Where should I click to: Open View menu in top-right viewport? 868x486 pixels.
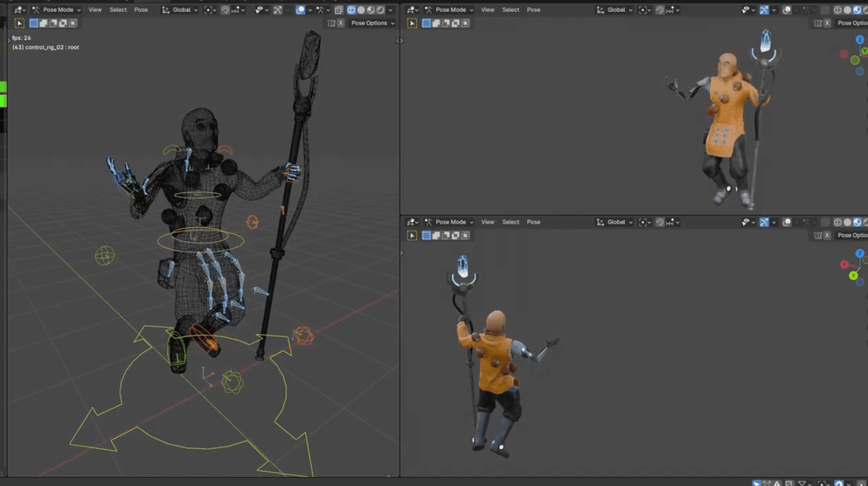click(x=488, y=10)
